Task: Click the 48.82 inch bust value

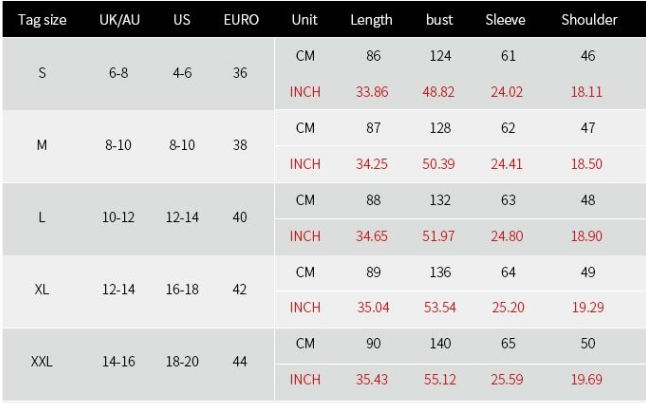Action: [438, 91]
